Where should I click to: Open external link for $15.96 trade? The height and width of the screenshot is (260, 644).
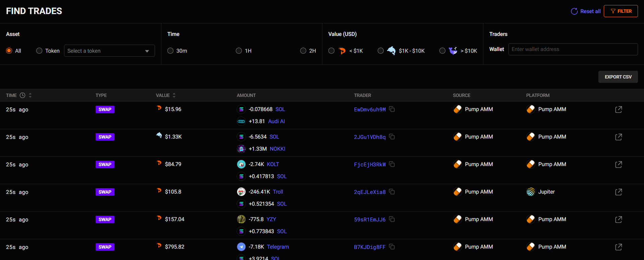click(619, 109)
